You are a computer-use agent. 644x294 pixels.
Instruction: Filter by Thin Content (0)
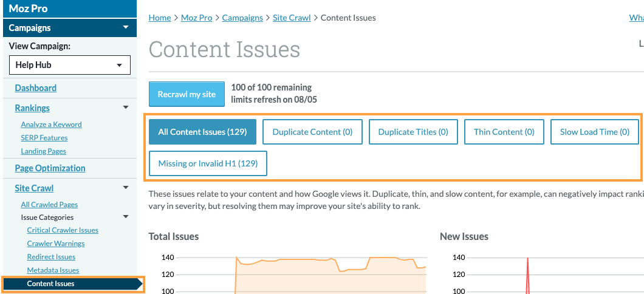click(x=504, y=132)
